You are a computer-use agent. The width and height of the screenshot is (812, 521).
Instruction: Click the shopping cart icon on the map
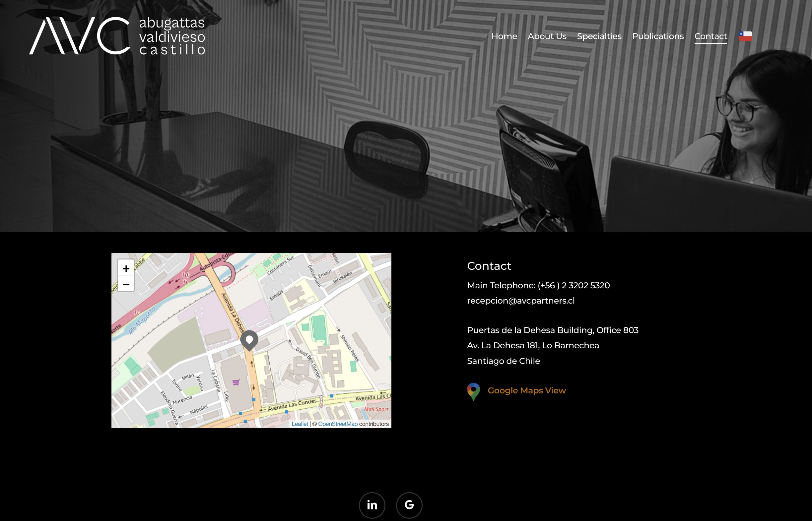point(236,382)
